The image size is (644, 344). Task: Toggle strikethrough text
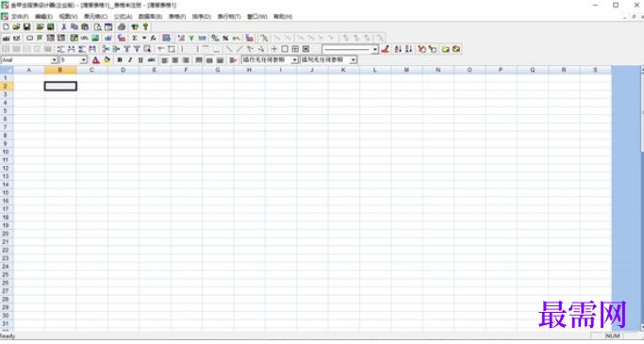point(151,60)
